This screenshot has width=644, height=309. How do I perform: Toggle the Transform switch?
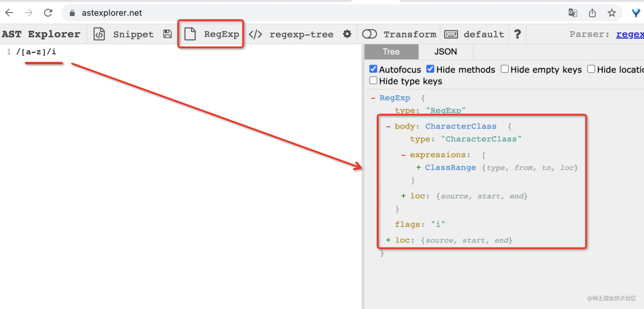[370, 34]
